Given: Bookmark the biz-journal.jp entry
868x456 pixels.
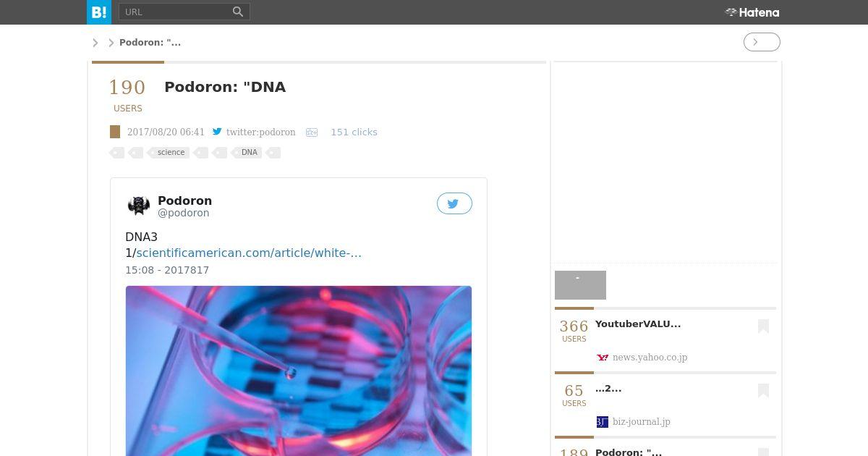Looking at the screenshot, I should 763,391.
